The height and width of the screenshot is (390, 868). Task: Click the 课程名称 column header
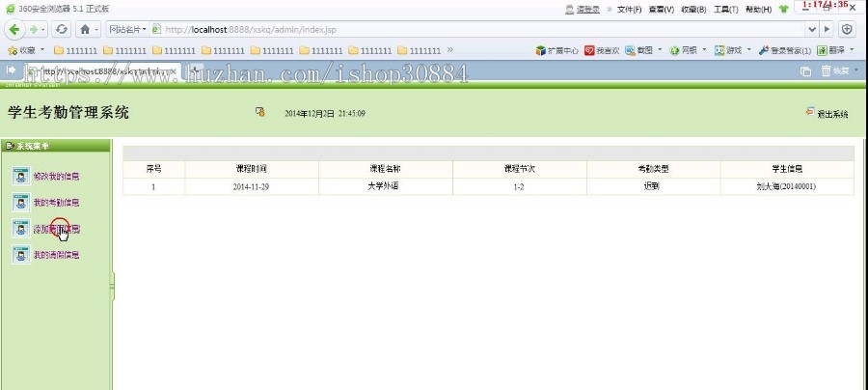386,169
